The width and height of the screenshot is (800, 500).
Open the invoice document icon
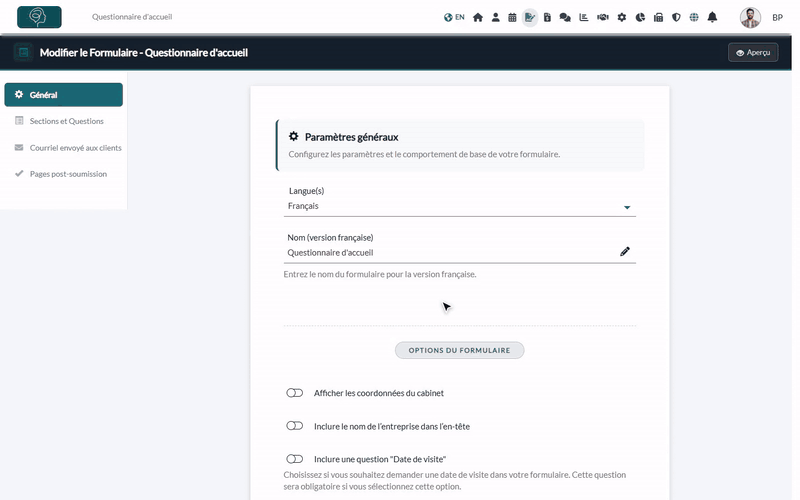(x=547, y=17)
